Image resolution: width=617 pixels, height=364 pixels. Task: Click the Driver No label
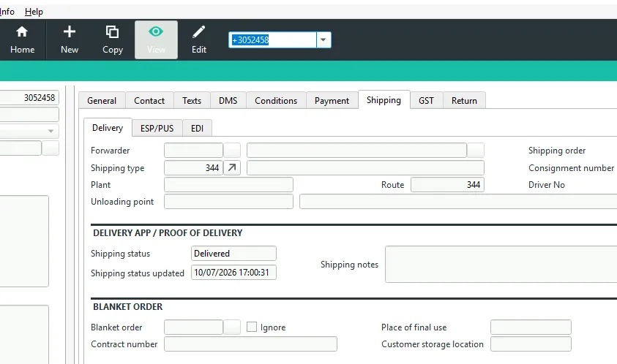click(547, 185)
